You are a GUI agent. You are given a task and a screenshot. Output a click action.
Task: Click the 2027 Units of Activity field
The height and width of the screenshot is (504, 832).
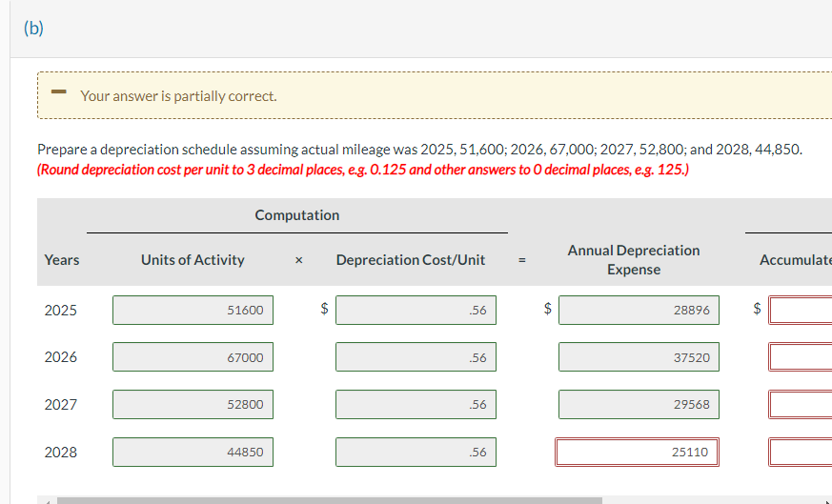coord(193,404)
